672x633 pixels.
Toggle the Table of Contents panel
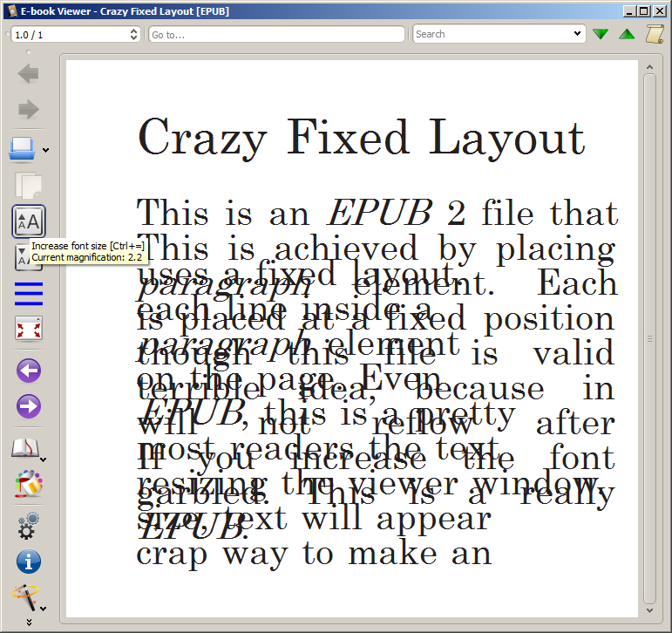pos(28,295)
